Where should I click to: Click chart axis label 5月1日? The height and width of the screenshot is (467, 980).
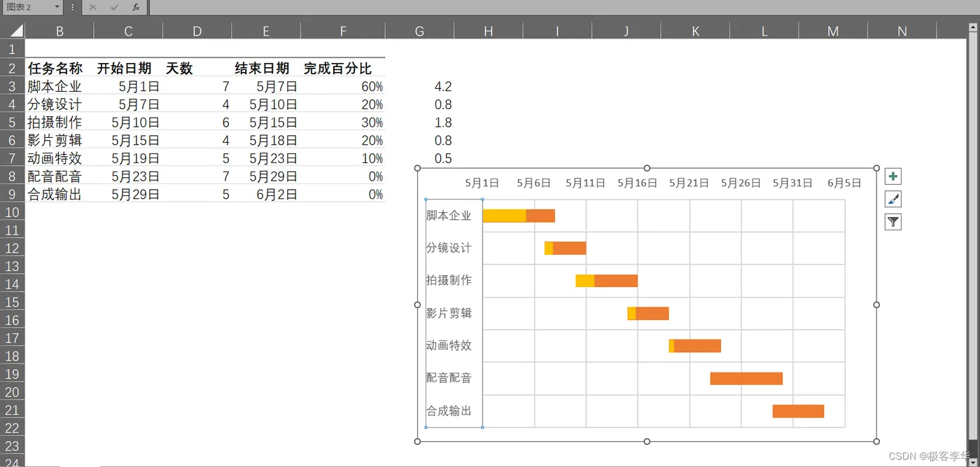[482, 183]
